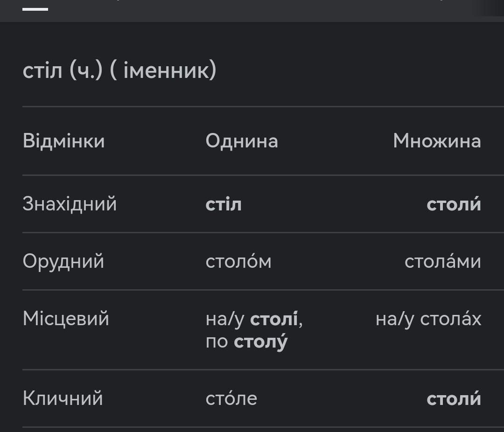The image size is (504, 432).
Task: Click the dark header bar at top
Action: 252,11
